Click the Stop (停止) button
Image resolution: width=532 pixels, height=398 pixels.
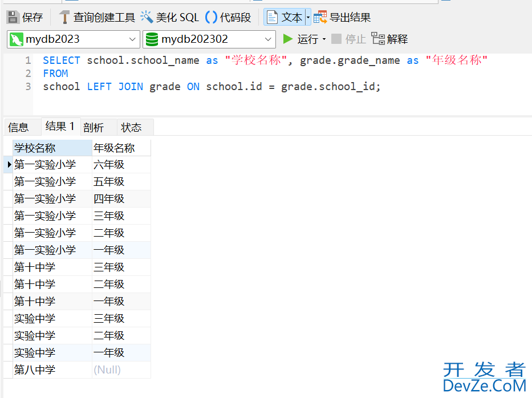[348, 39]
